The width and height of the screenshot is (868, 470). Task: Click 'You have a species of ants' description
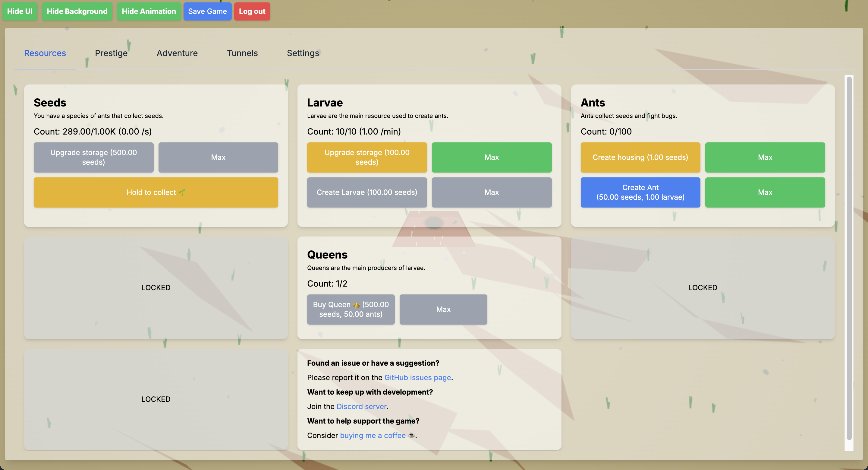(x=99, y=116)
